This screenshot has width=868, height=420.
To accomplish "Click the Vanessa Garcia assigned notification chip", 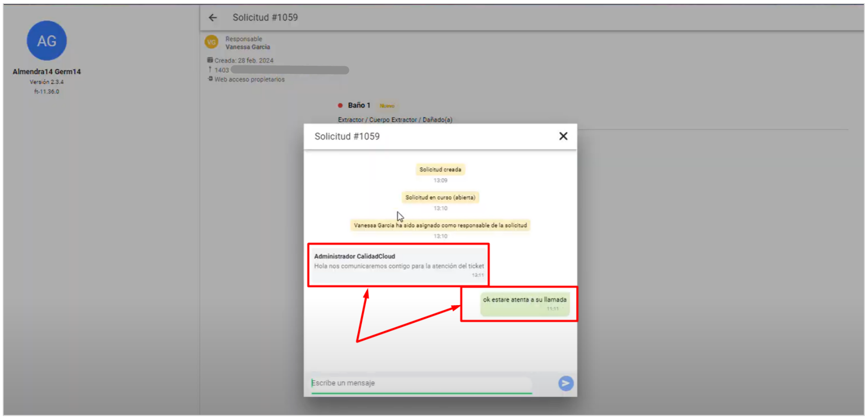I will click(440, 226).
